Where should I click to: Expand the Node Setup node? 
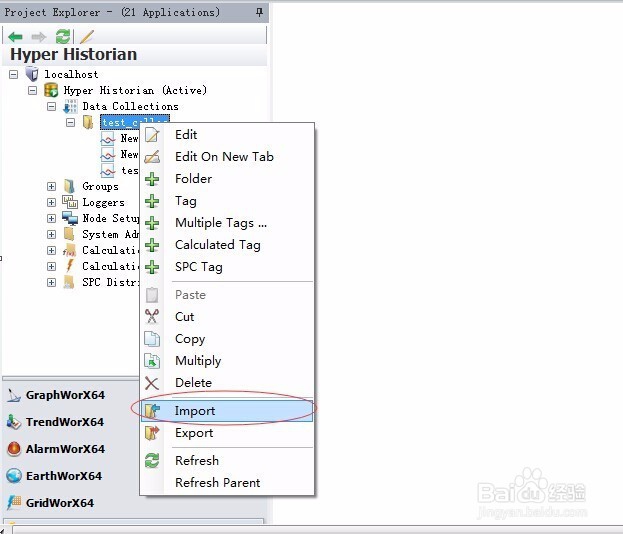click(x=51, y=218)
